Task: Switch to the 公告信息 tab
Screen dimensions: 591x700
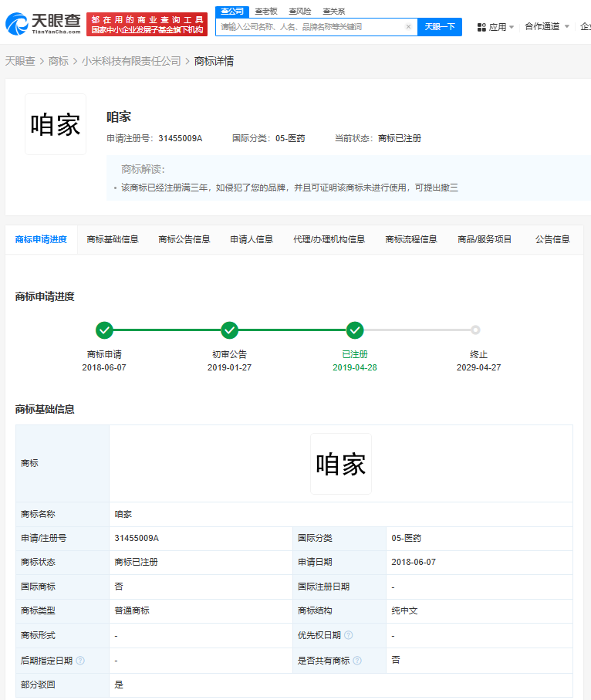Action: (x=552, y=240)
